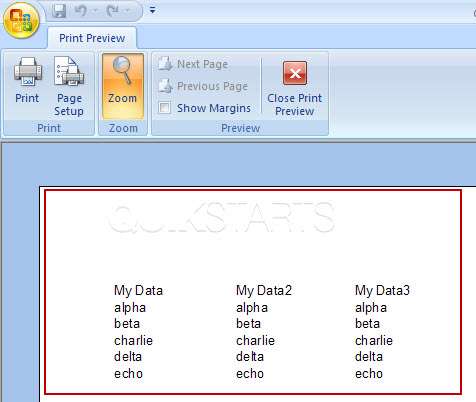This screenshot has width=476, height=402.
Task: Expand Customize Quick Access Toolbar menu
Action: click(152, 10)
